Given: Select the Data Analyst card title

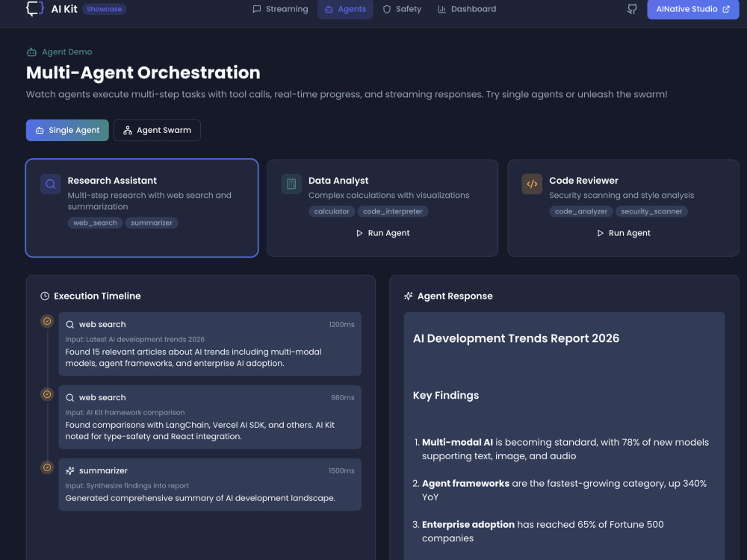Looking at the screenshot, I should (338, 181).
